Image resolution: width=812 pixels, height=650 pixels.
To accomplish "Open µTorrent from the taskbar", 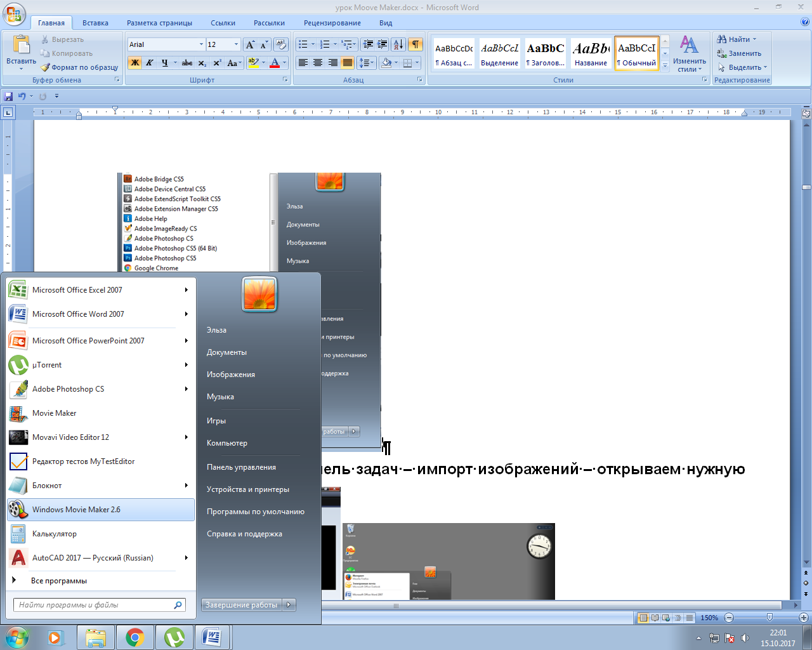I will (x=174, y=637).
